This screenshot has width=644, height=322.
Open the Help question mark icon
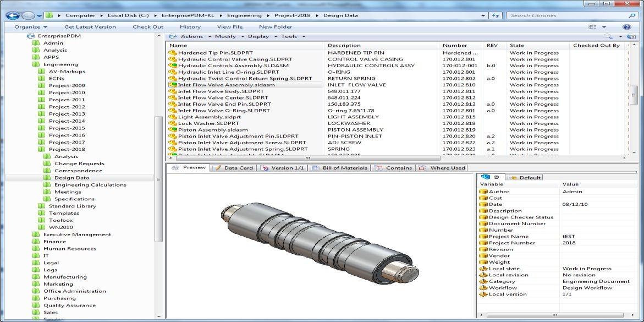tap(626, 27)
